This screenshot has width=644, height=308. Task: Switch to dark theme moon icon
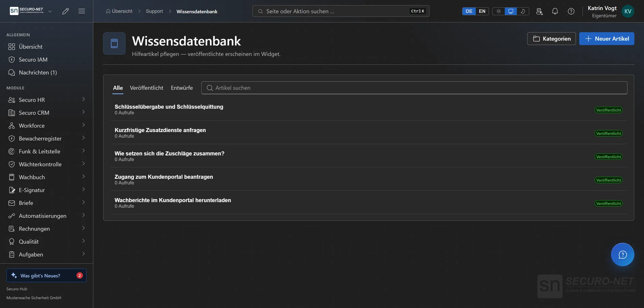(x=523, y=11)
